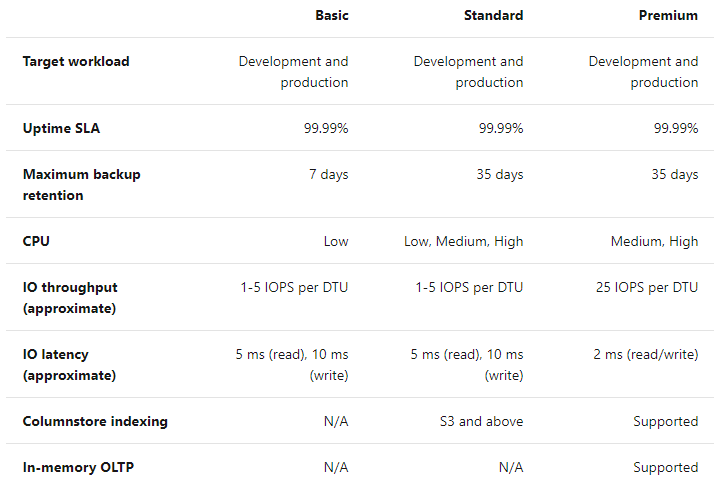Viewport: 719px width, 484px height.
Task: Click the Basic column header
Action: [332, 15]
